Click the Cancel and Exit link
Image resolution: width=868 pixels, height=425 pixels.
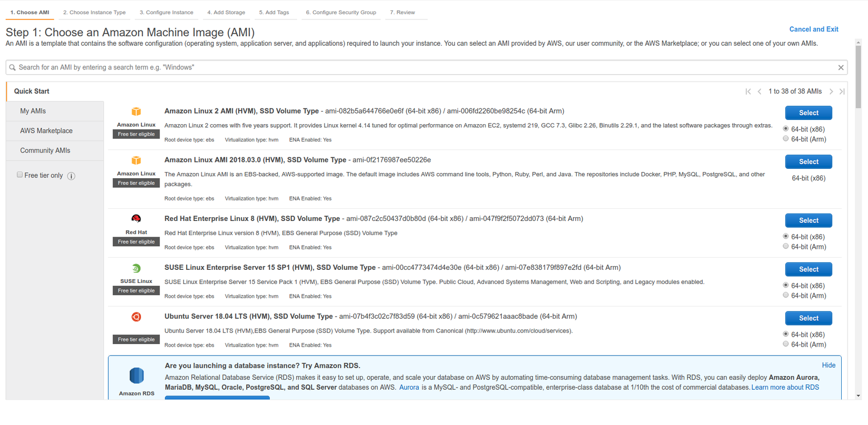pyautogui.click(x=814, y=29)
